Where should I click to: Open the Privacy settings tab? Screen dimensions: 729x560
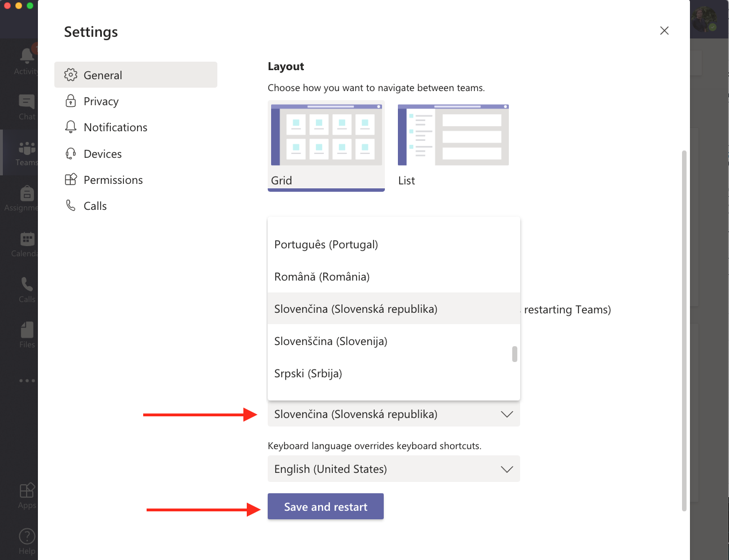(101, 101)
